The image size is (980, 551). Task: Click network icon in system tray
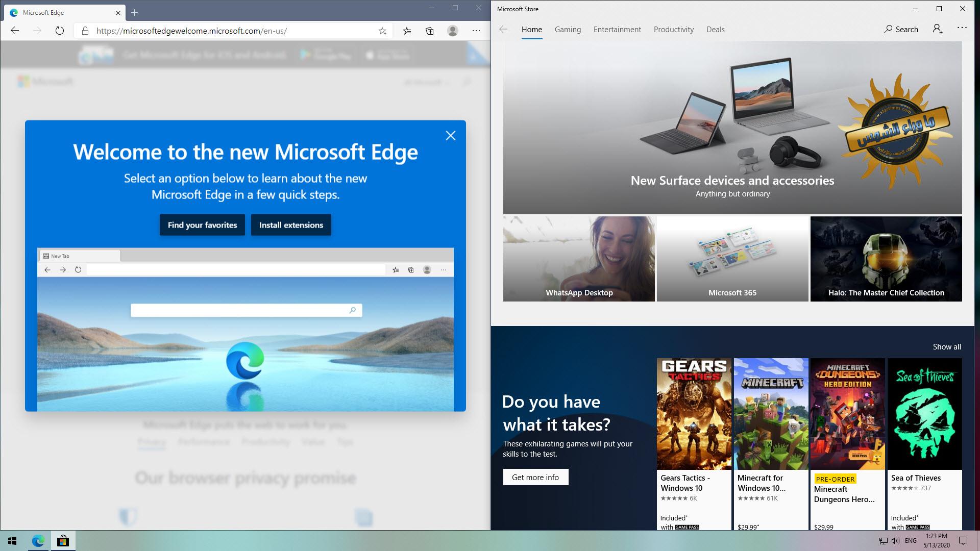[884, 541]
